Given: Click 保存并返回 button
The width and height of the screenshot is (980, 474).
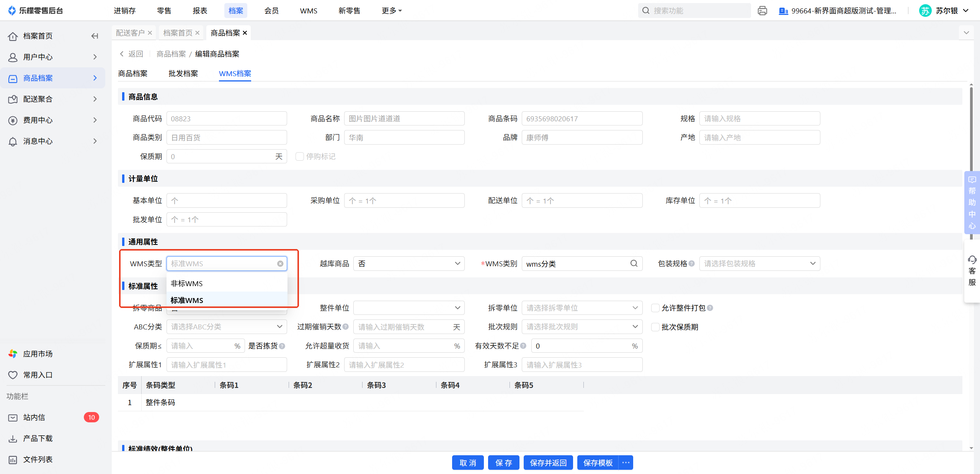Looking at the screenshot, I should (x=548, y=463).
